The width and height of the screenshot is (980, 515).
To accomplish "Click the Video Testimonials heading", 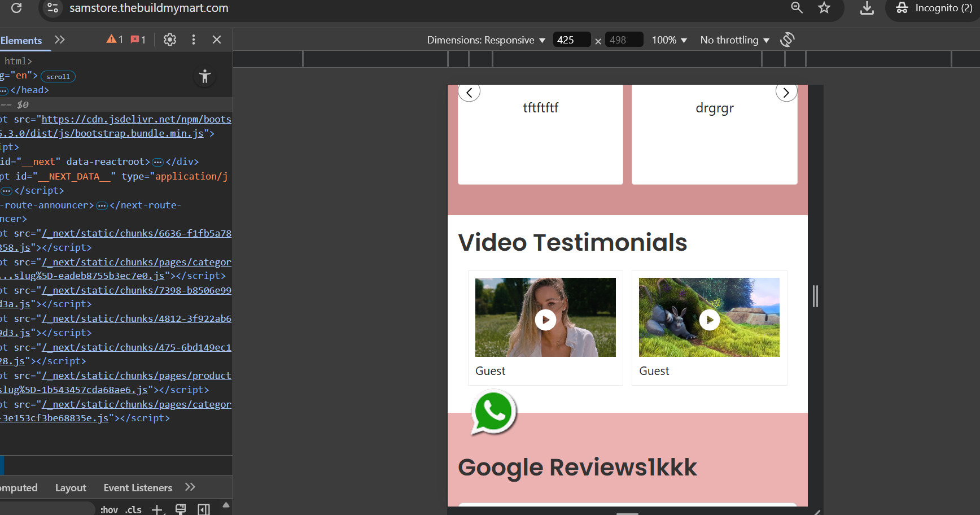I will 572,243.
